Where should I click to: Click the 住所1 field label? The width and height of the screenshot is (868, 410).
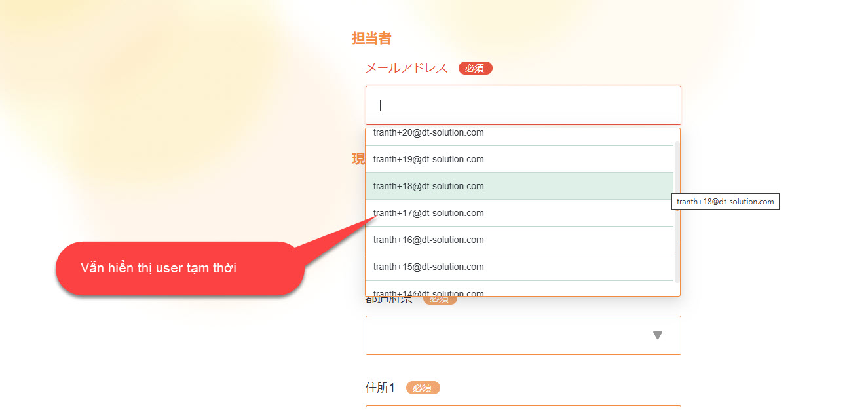[x=380, y=388]
